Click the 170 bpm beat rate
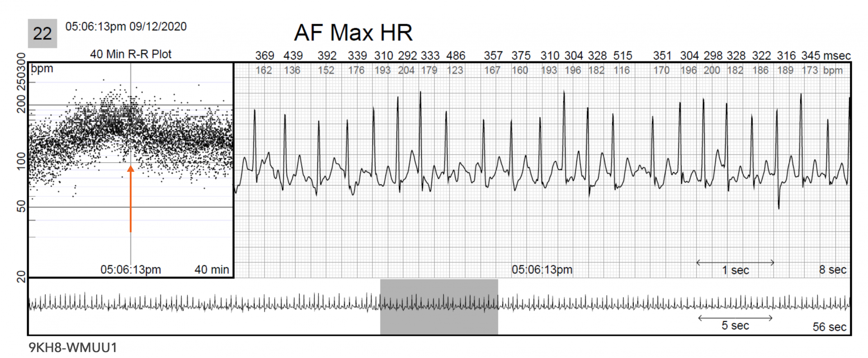This screenshot has height=358, width=868. [x=661, y=71]
